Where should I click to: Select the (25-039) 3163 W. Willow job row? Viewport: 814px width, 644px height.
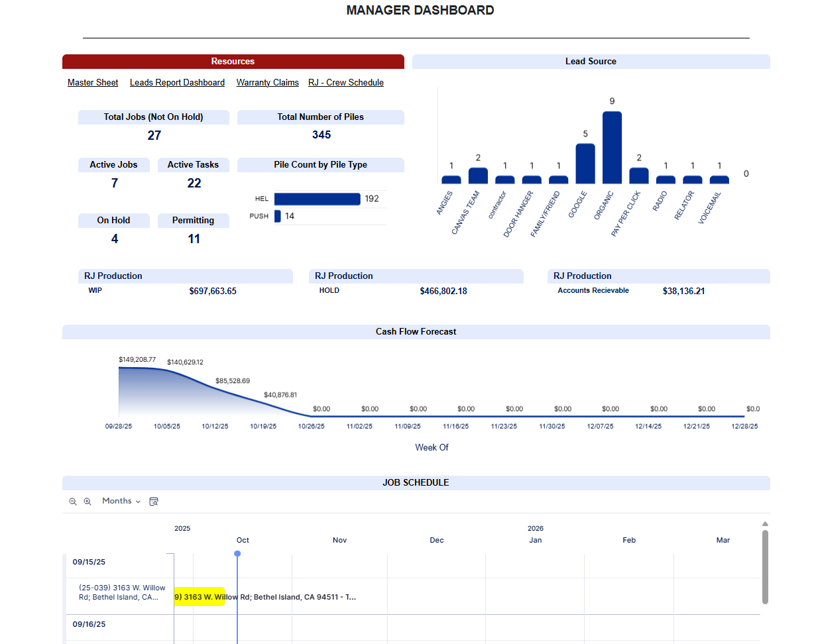pos(119,592)
